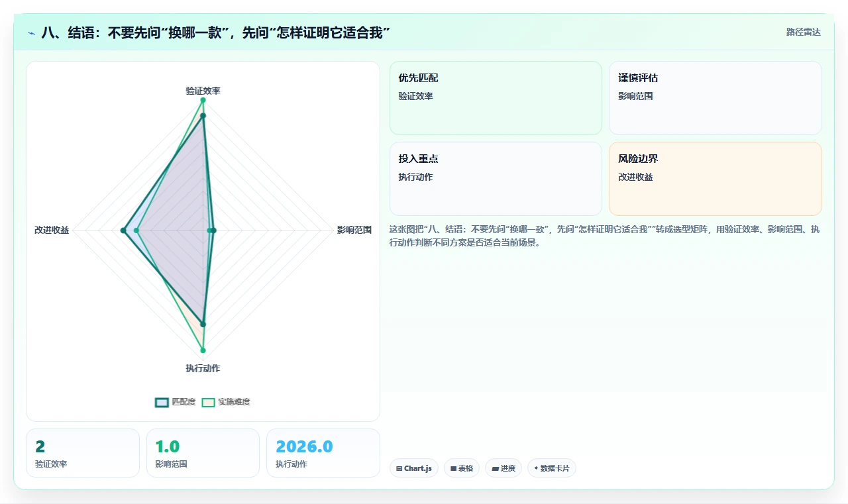
Task: Select the 实施难度 data point on 执行动作 axis
Action: click(x=203, y=350)
